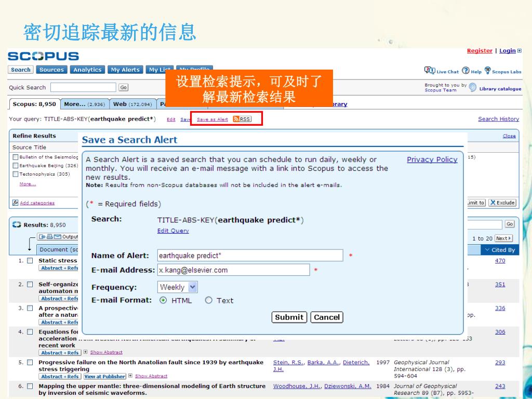532x399 pixels.
Task: Click the Exclude button
Action: [502, 203]
